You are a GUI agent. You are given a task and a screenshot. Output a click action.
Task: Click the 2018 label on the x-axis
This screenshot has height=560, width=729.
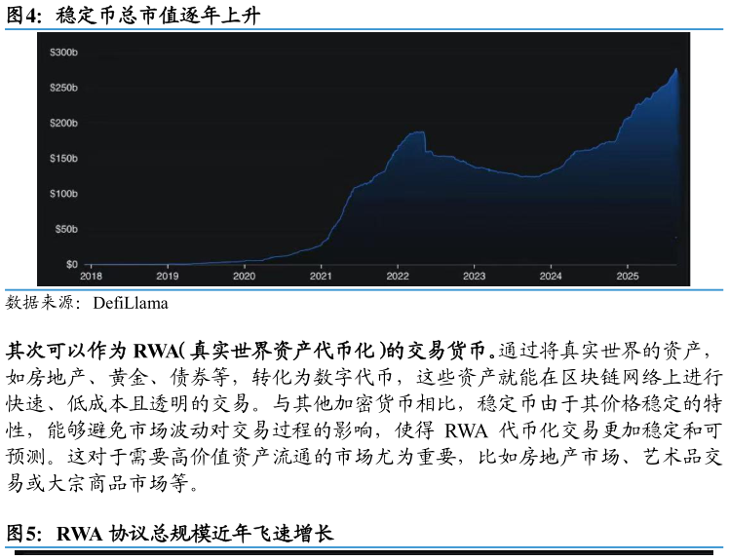(x=91, y=277)
